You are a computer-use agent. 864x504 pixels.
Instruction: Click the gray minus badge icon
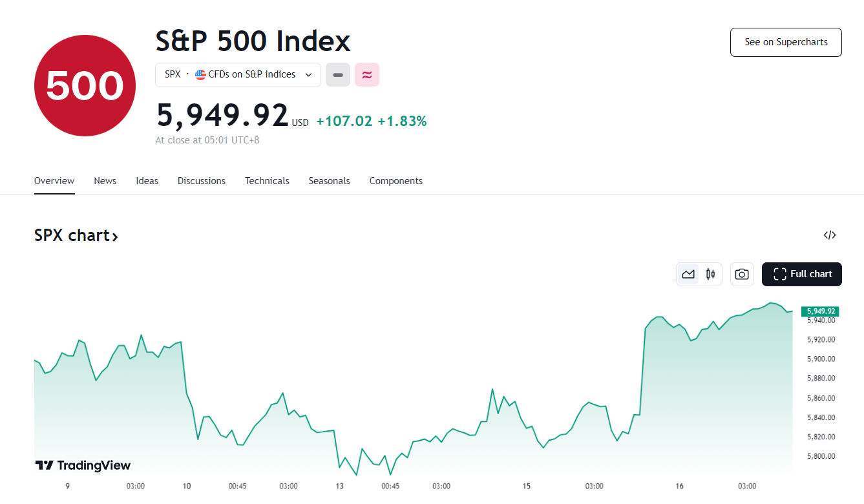click(338, 74)
